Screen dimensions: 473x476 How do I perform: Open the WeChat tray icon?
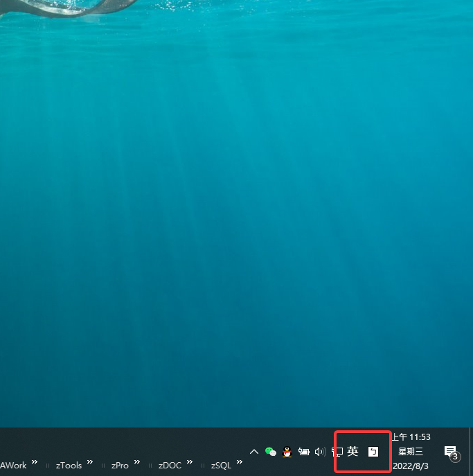click(271, 452)
